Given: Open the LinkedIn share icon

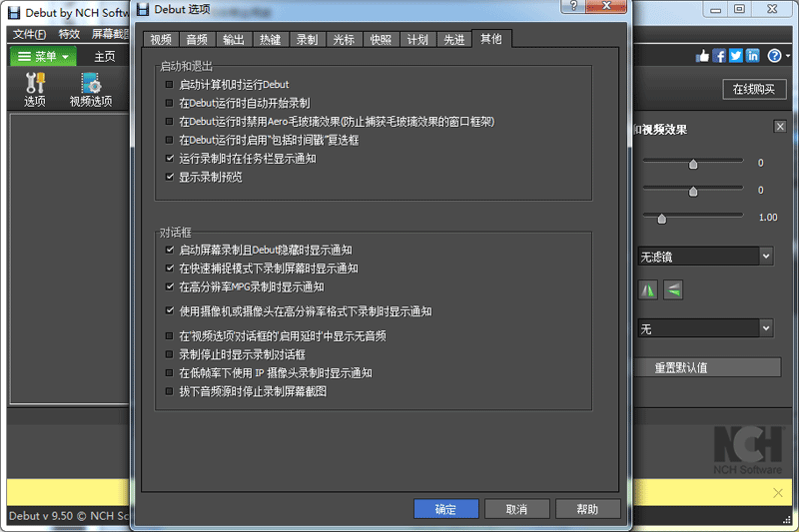Looking at the screenshot, I should coord(752,56).
